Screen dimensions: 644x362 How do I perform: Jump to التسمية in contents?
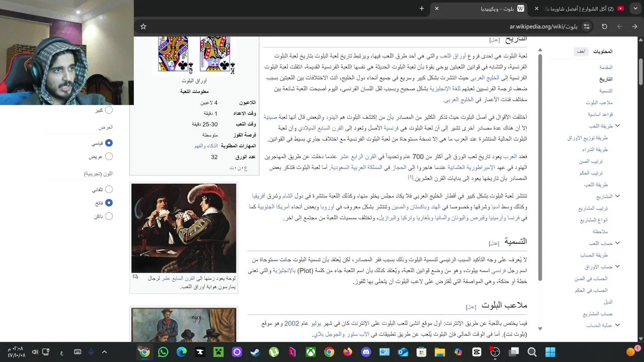pos(606,90)
